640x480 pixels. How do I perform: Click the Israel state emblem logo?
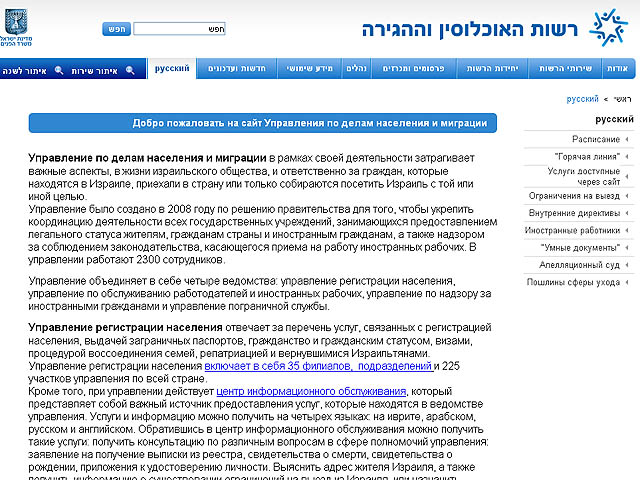(16, 27)
